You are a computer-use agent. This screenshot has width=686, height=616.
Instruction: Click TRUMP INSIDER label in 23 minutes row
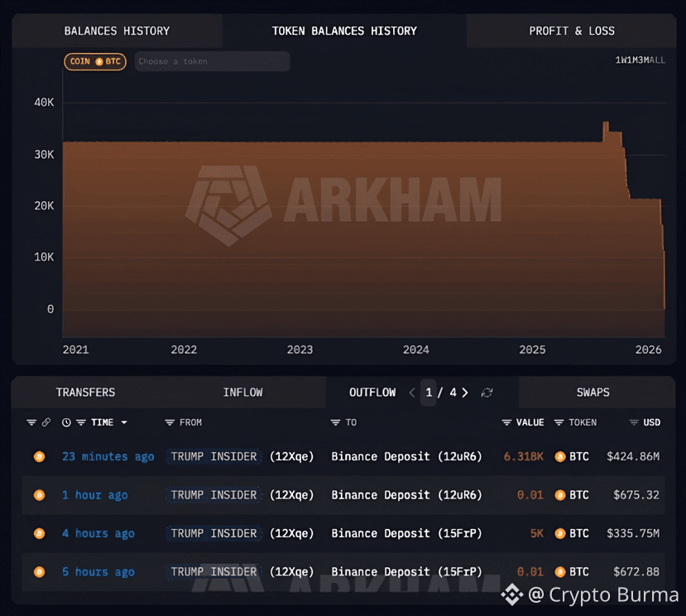click(213, 457)
